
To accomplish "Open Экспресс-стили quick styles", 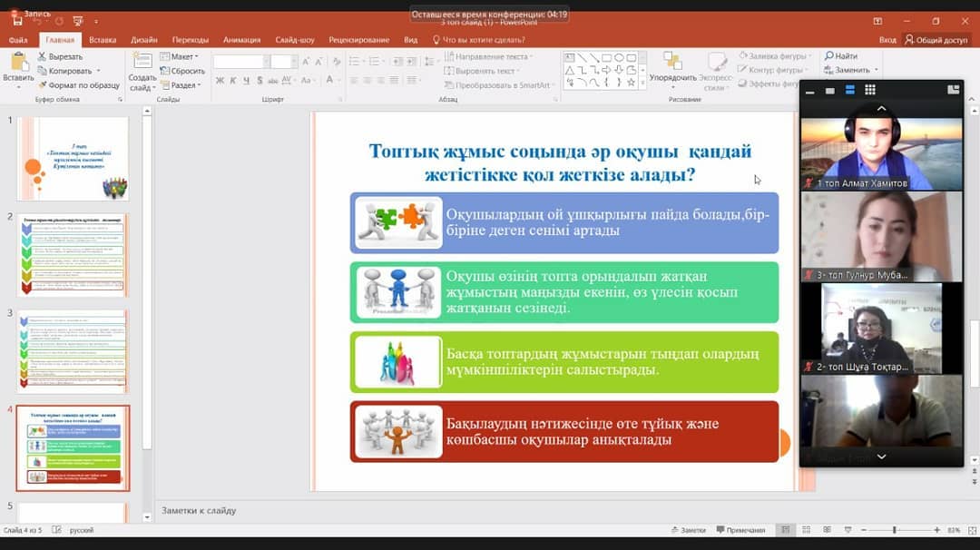I will click(x=716, y=72).
